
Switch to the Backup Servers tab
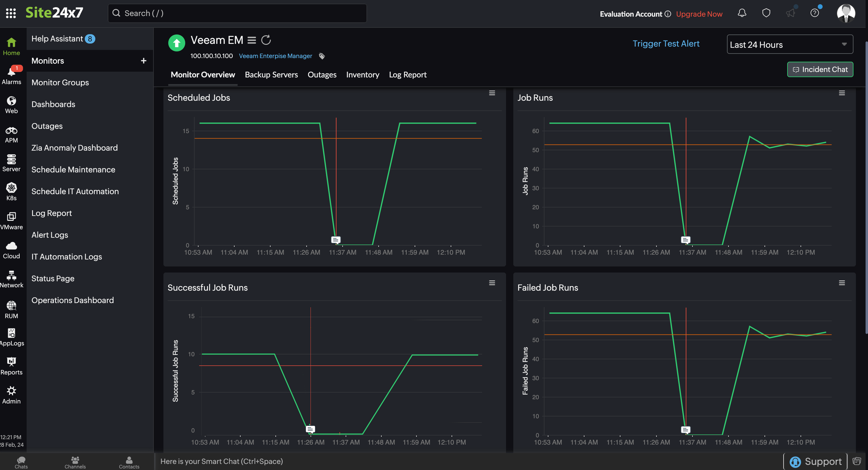tap(271, 75)
